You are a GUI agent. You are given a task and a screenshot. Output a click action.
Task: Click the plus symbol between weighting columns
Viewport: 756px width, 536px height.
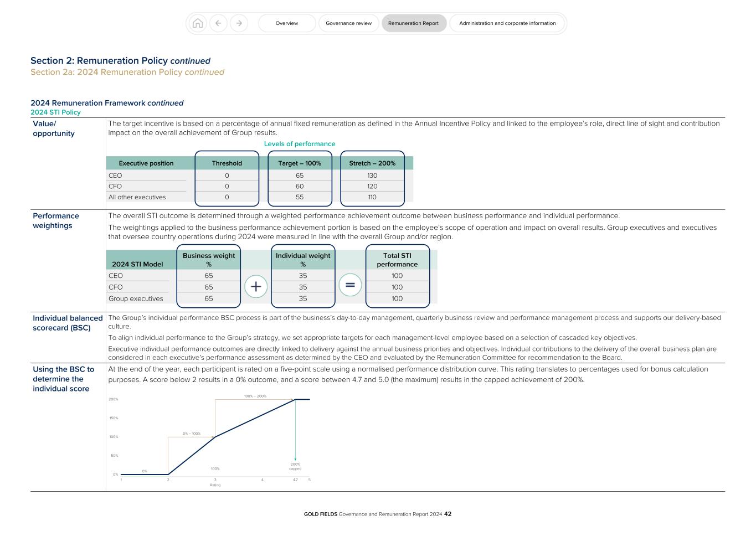256,286
